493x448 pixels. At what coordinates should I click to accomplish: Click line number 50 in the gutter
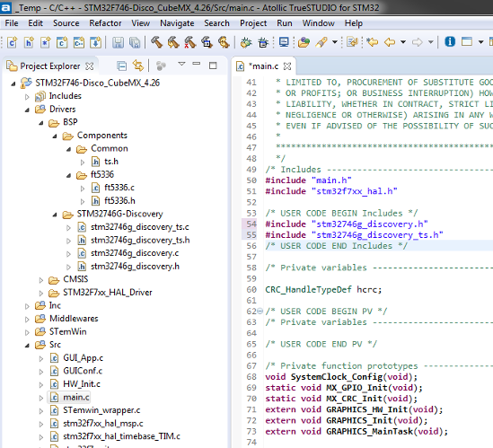coord(251,180)
